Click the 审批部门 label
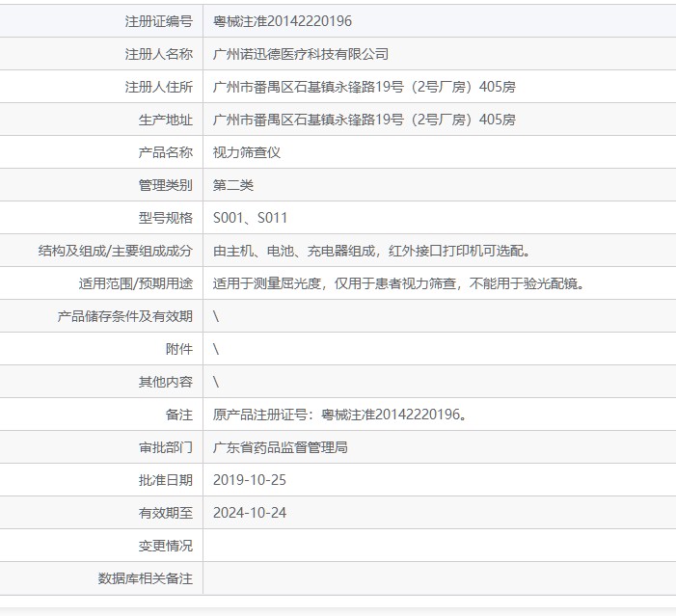This screenshot has width=676, height=616. click(166, 447)
